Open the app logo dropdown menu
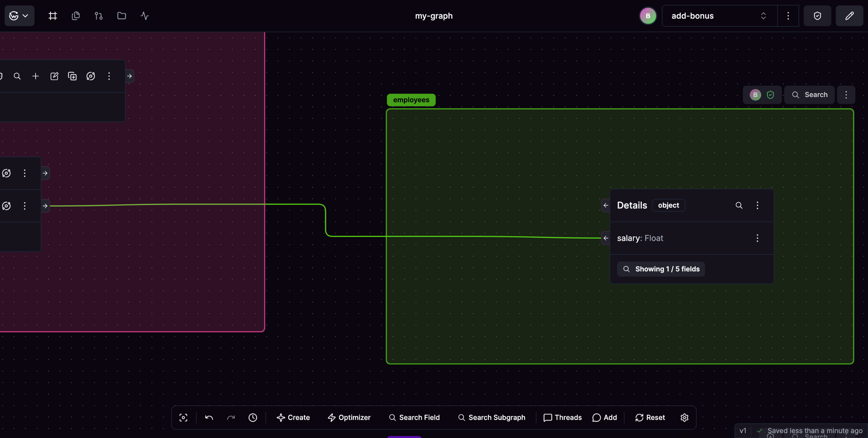This screenshot has width=868, height=438. click(19, 16)
